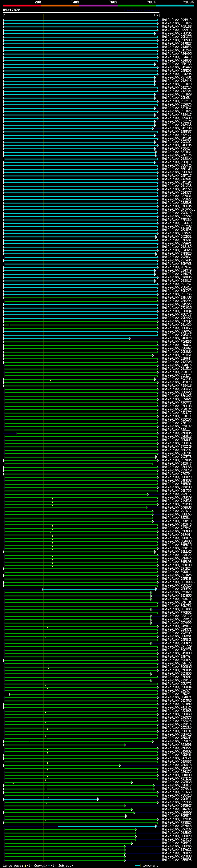Click the orange ~40% identity legend segment
Image resolution: width=197 pixels, height=868 pixels.
[x=61, y=6]
